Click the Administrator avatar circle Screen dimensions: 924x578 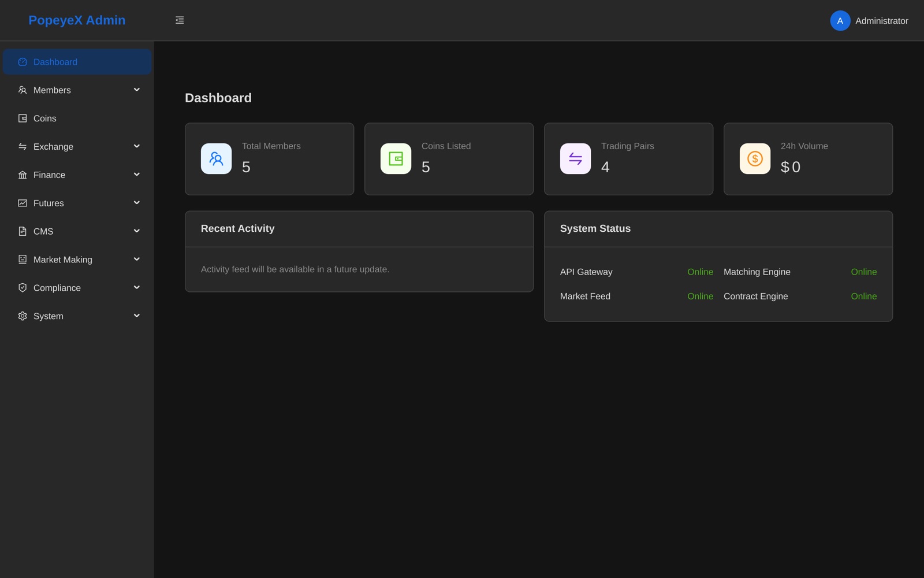[x=840, y=21]
